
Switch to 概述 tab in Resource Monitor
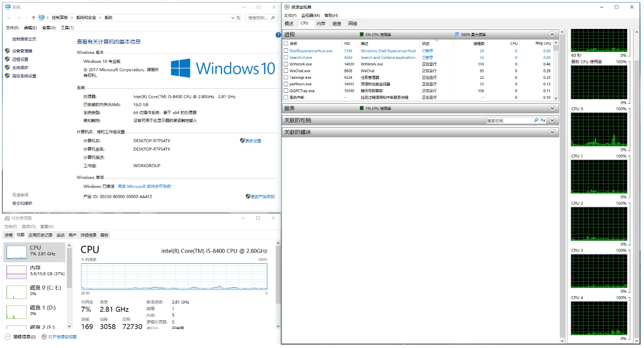289,23
